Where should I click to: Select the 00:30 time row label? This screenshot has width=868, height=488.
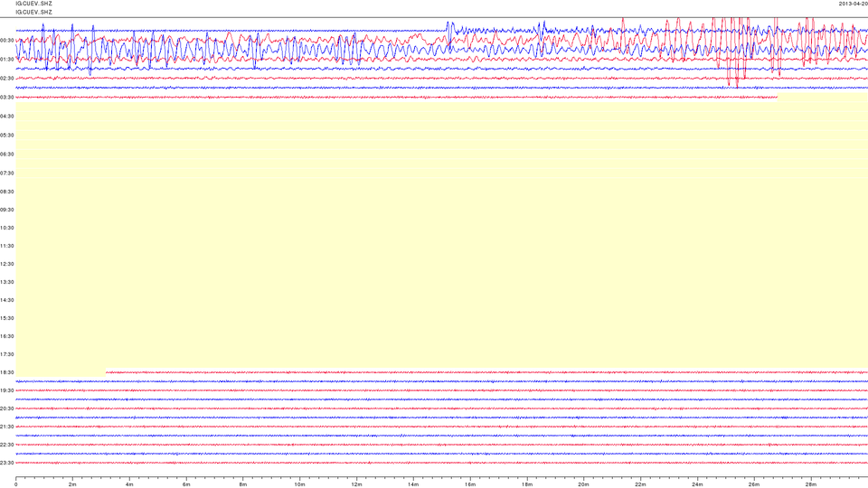[7, 41]
